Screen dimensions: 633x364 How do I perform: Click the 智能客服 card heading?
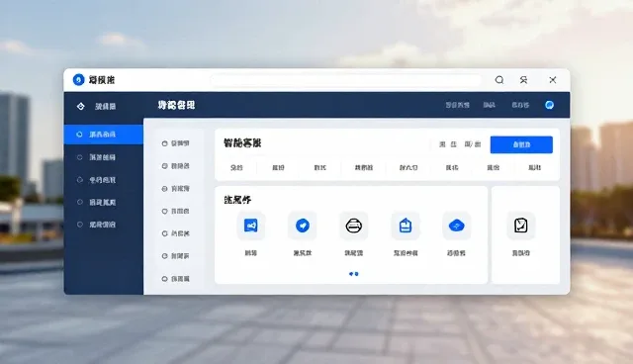coord(242,143)
